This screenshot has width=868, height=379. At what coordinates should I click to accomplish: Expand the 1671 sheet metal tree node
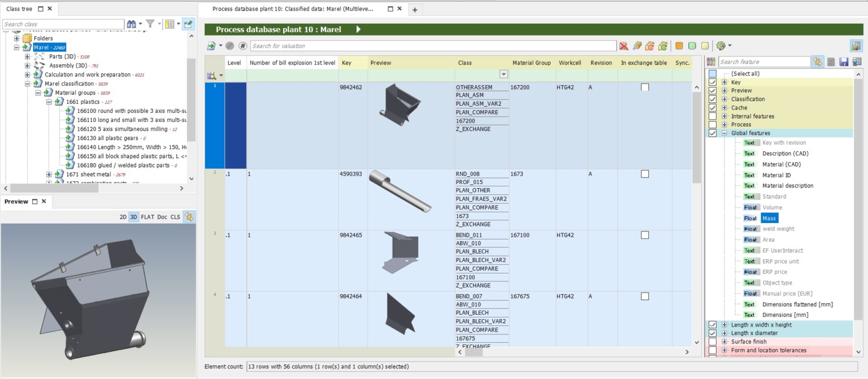coord(49,174)
